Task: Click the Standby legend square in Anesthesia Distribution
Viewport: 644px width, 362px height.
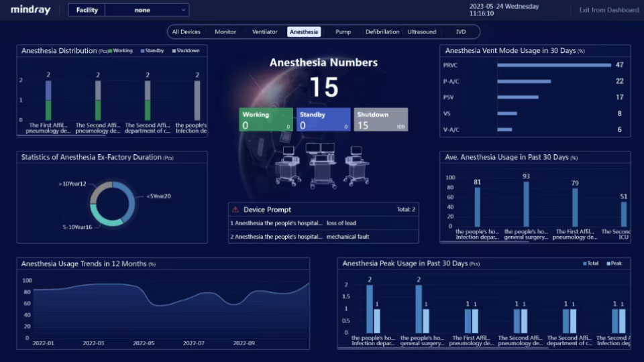Action: pos(142,51)
